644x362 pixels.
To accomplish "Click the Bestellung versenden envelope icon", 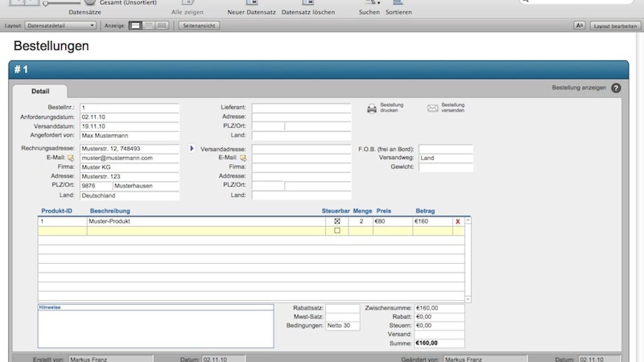I will [431, 107].
